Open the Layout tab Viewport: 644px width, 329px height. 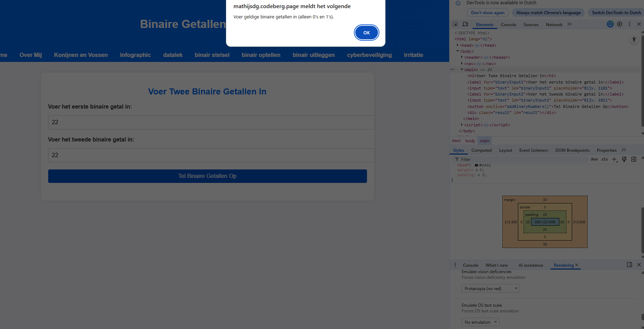[505, 150]
